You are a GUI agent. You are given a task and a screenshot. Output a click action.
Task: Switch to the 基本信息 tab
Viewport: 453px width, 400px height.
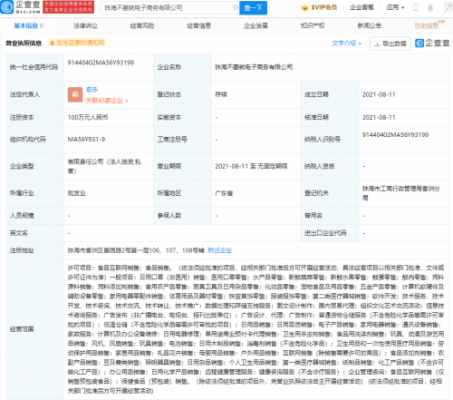28,26
